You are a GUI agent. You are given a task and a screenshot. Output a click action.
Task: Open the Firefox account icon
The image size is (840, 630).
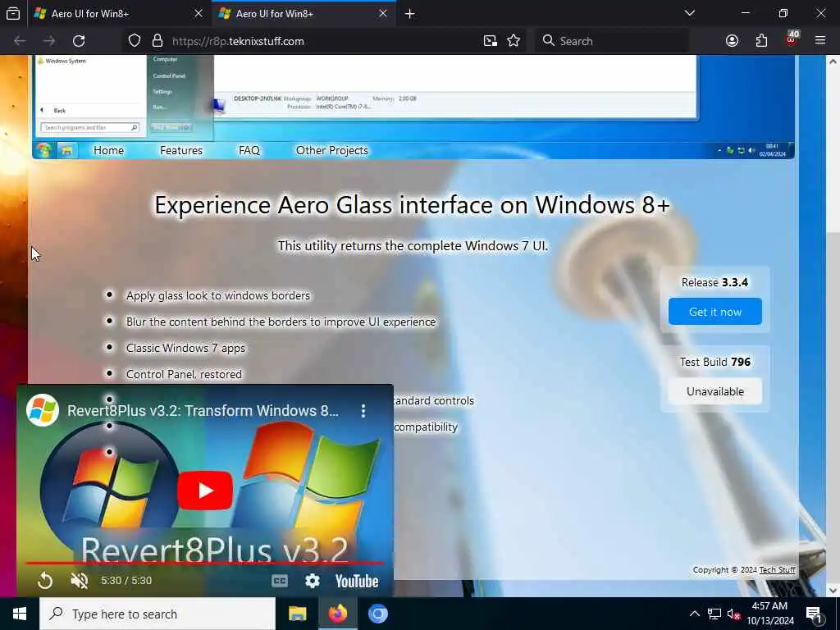[x=732, y=41]
